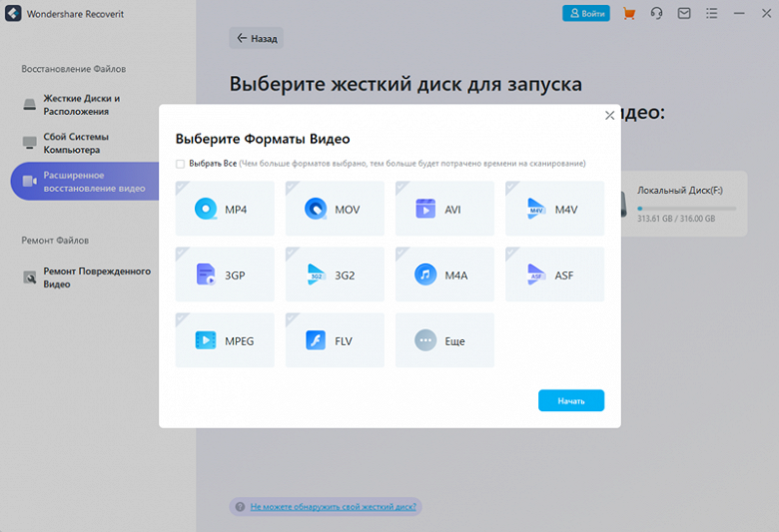Toggle the MP4 tile checkmark
Screen dimensions: 779x532
coord(182,188)
